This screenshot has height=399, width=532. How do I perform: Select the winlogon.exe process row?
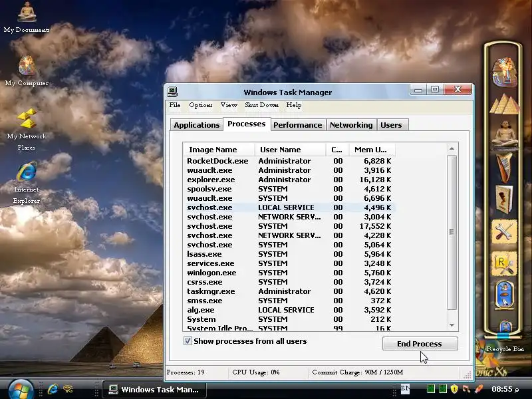tap(289, 273)
